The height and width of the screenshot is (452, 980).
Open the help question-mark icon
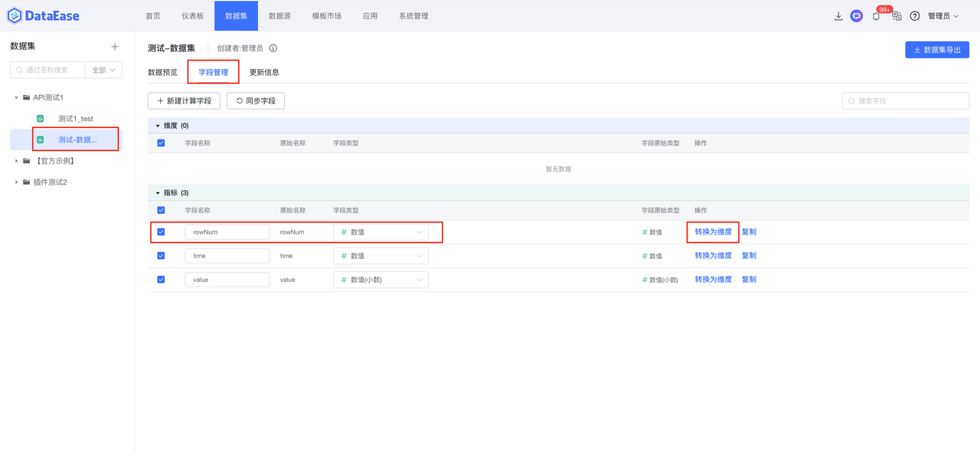coord(914,15)
